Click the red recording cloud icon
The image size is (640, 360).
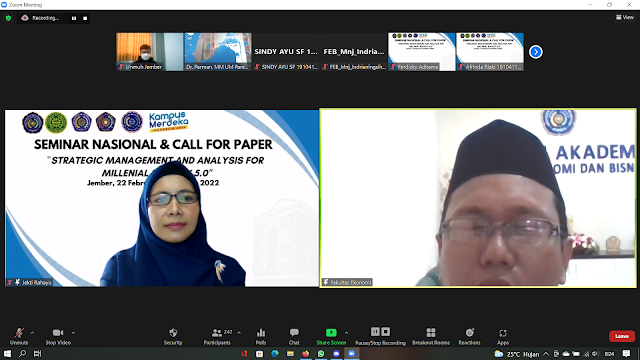pos(25,18)
